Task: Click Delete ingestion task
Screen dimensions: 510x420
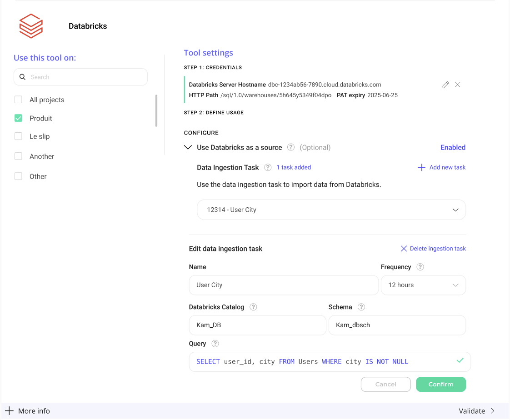Action: pyautogui.click(x=433, y=249)
